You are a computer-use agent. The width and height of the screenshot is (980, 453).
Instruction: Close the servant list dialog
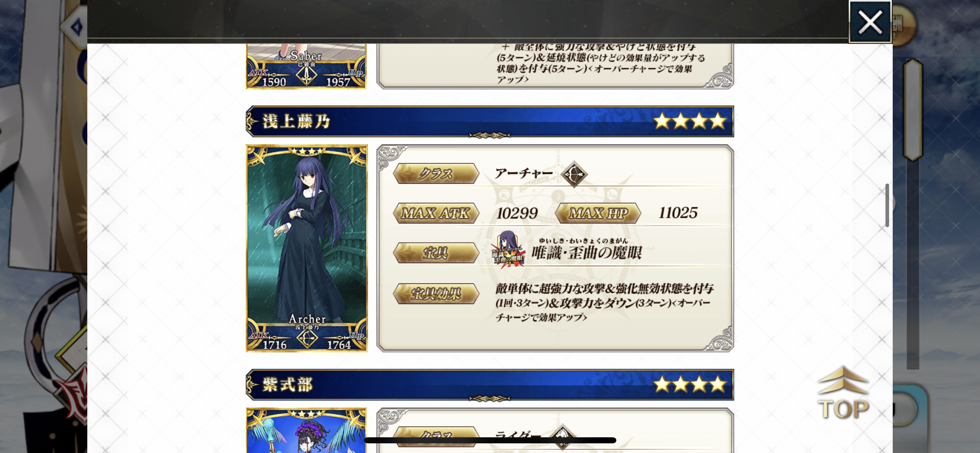[870, 21]
